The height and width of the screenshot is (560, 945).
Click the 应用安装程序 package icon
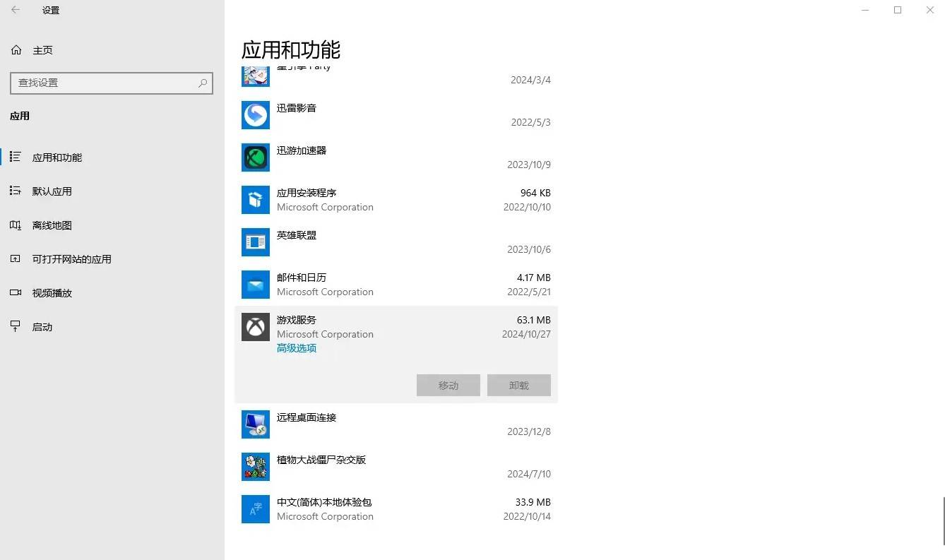256,200
